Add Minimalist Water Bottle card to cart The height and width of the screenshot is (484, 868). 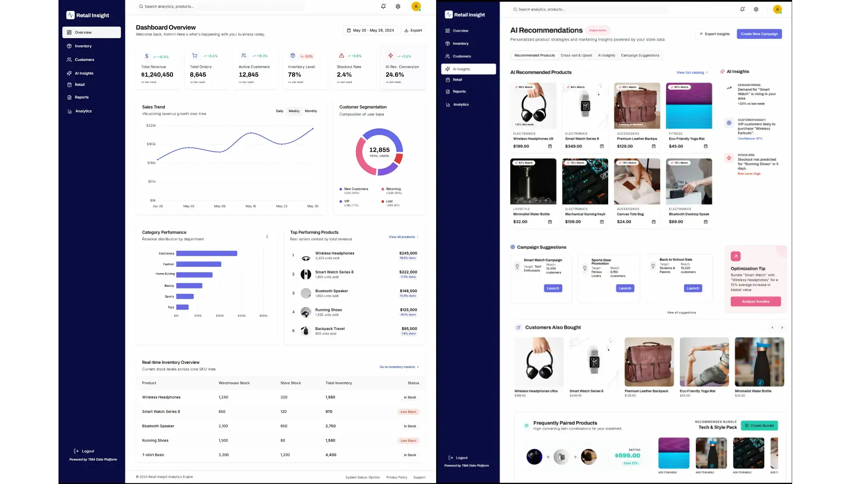coord(550,221)
